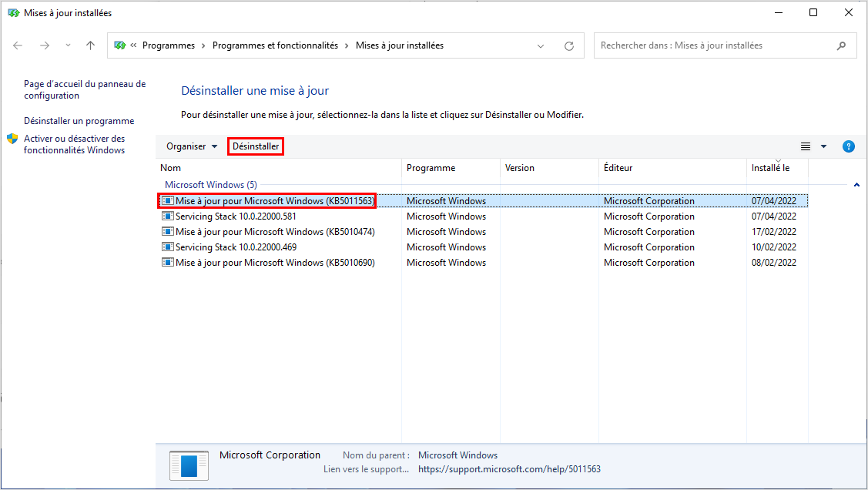This screenshot has height=490, width=868.
Task: Open recent locations dropdown chevron
Action: pos(68,45)
